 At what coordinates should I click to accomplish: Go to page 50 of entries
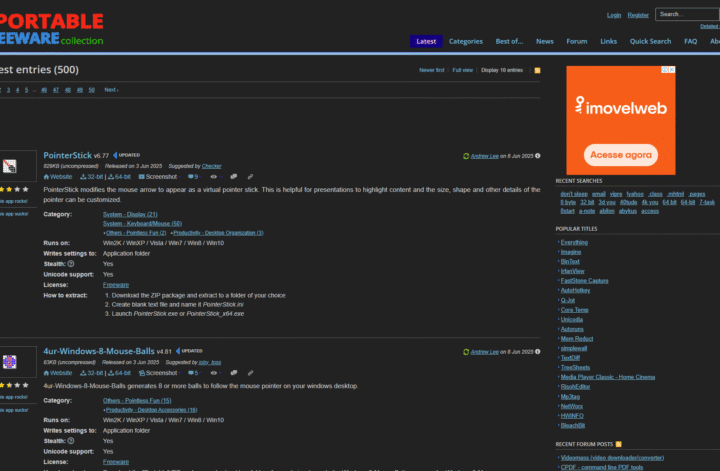pyautogui.click(x=91, y=90)
